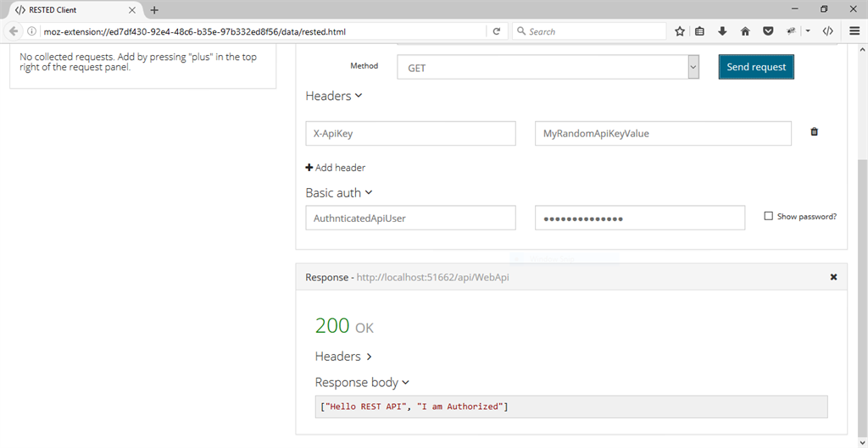
Task: Collapse the Headers section of the request
Action: click(x=334, y=97)
